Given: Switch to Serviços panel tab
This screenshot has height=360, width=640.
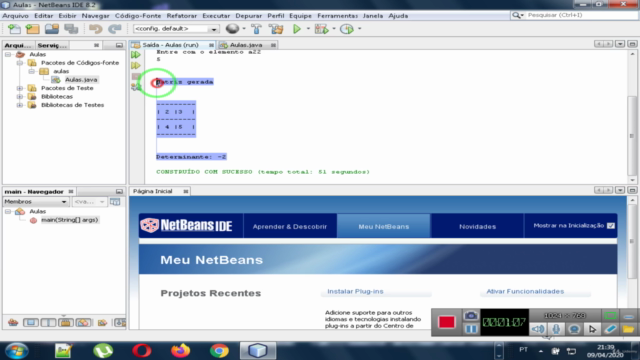Looking at the screenshot, I should coord(52,45).
